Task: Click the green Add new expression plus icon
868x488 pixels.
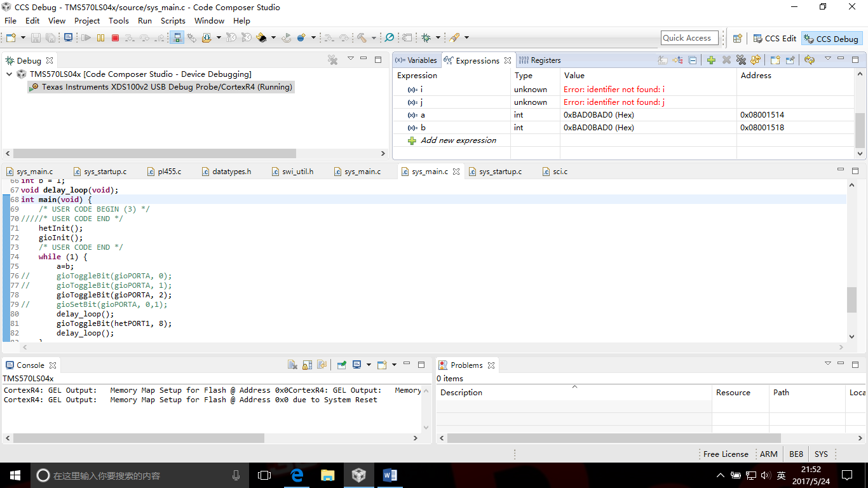Action: 711,60
